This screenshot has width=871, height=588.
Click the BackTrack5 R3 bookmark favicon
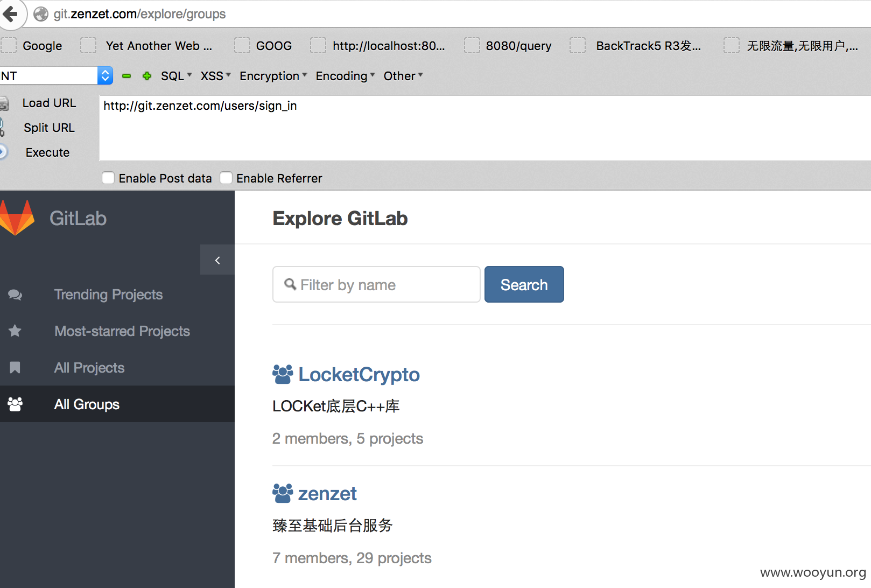tap(578, 45)
